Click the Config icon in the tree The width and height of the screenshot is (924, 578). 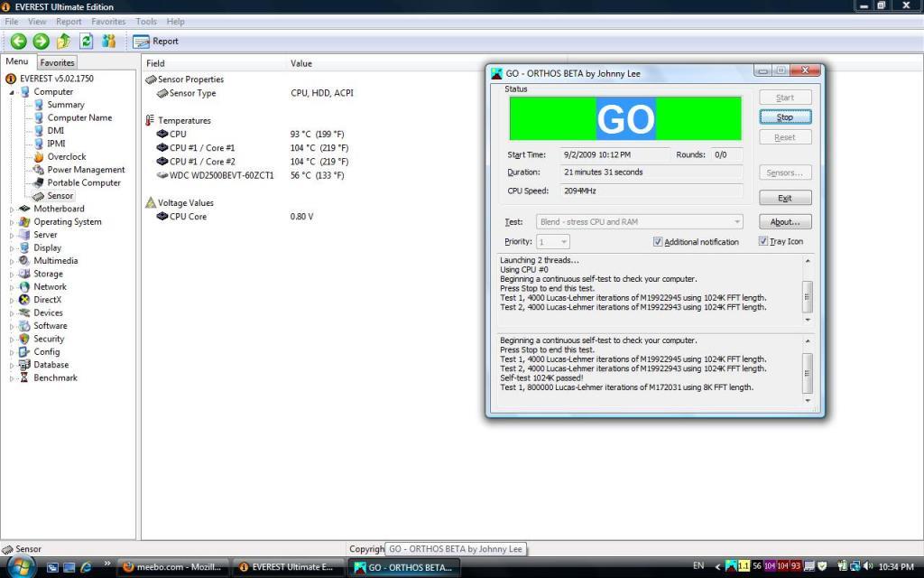click(x=24, y=351)
